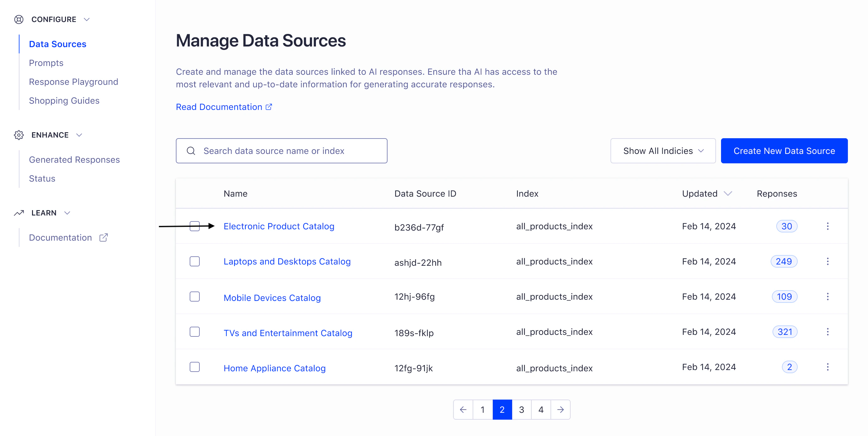
Task: Click the search data source input field
Action: click(x=281, y=150)
